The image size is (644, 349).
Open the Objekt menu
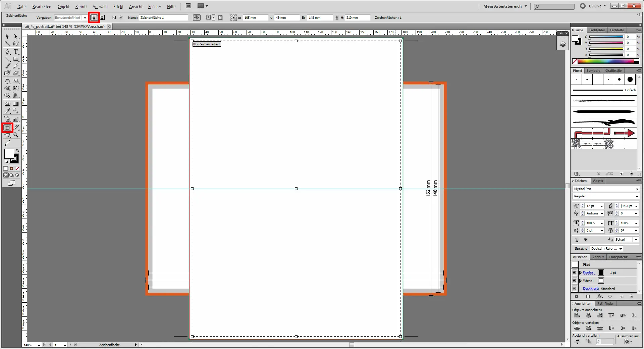63,6
